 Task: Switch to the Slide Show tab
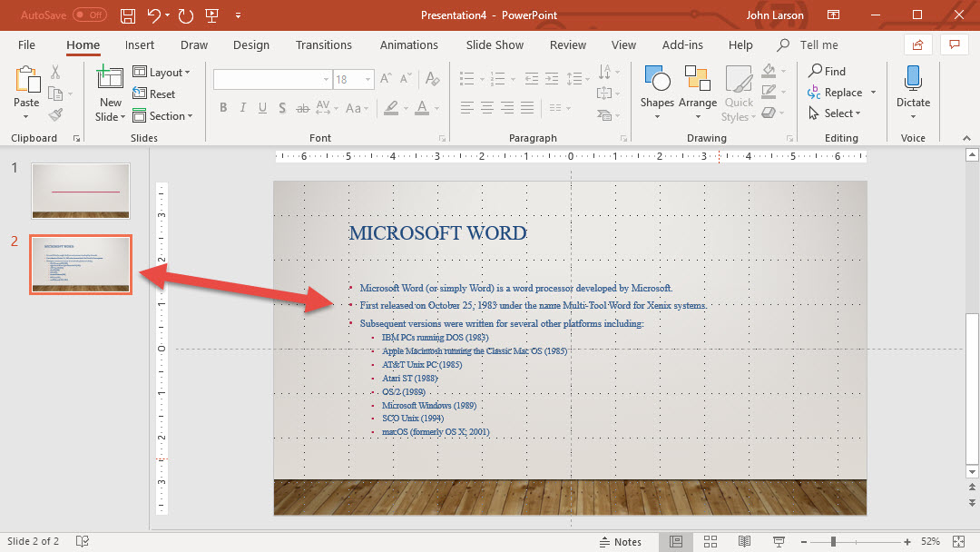(x=495, y=45)
